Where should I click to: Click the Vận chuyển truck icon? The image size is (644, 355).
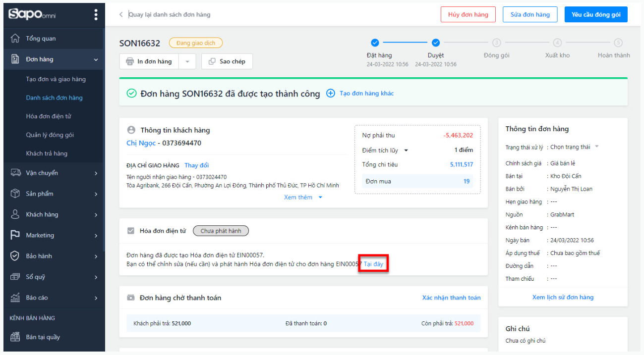coord(15,173)
